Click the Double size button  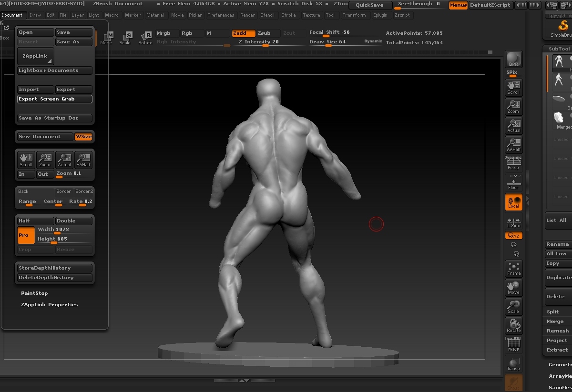click(74, 221)
